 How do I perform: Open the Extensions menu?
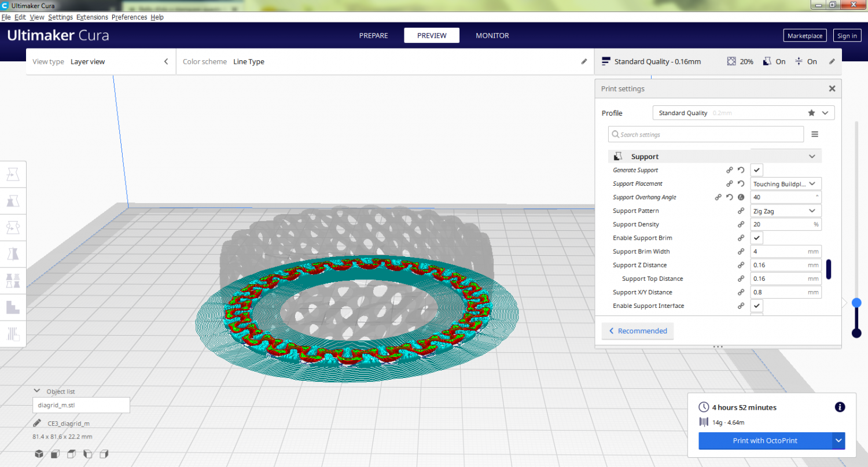pos(92,17)
